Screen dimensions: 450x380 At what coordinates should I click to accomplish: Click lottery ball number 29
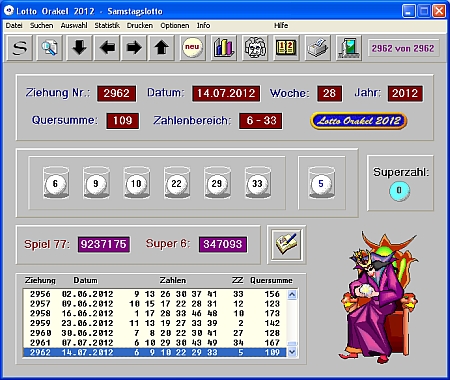(x=217, y=183)
